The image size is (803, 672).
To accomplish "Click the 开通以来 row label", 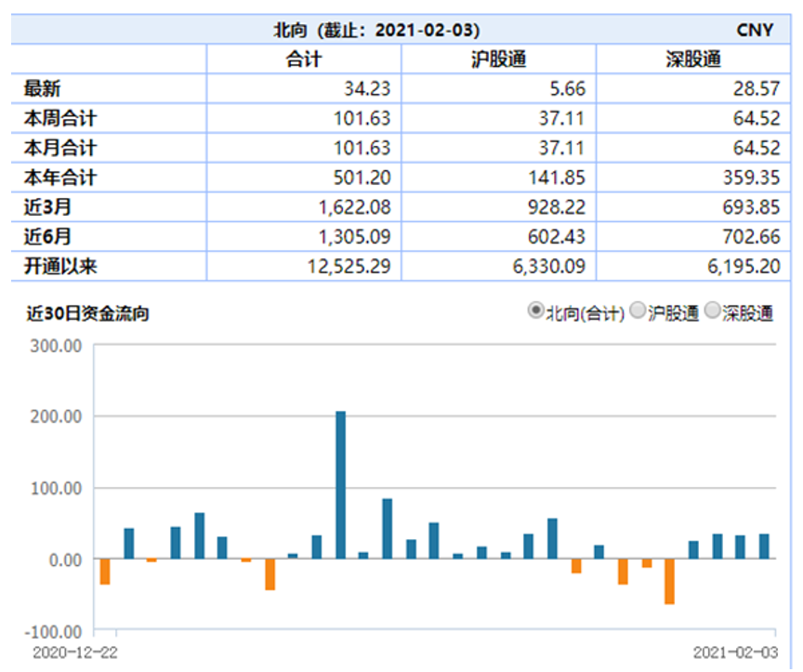I will [59, 267].
